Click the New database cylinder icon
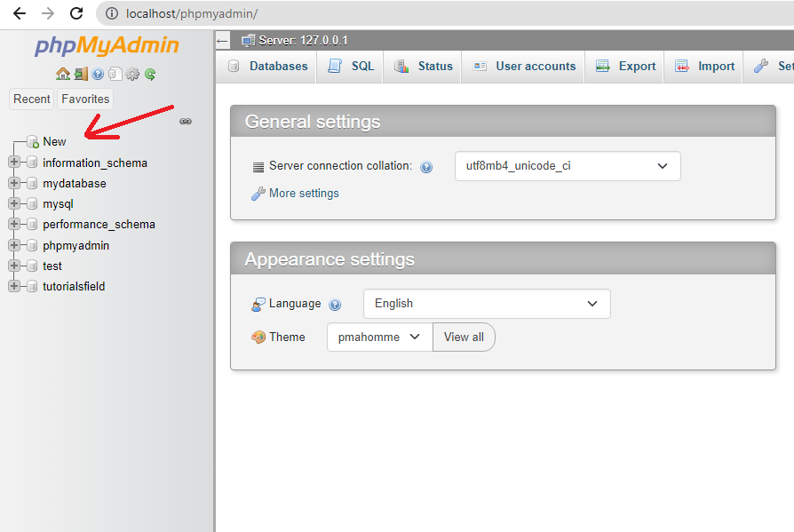The width and height of the screenshot is (794, 532). click(x=33, y=142)
